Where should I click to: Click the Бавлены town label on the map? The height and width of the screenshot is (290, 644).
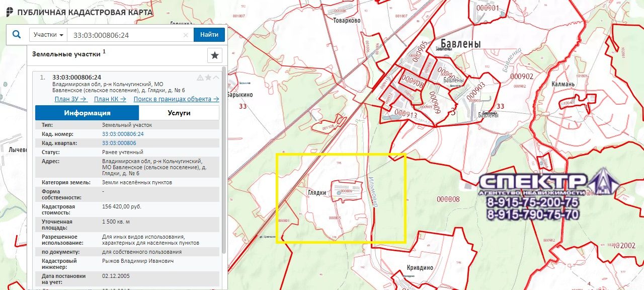[460, 44]
